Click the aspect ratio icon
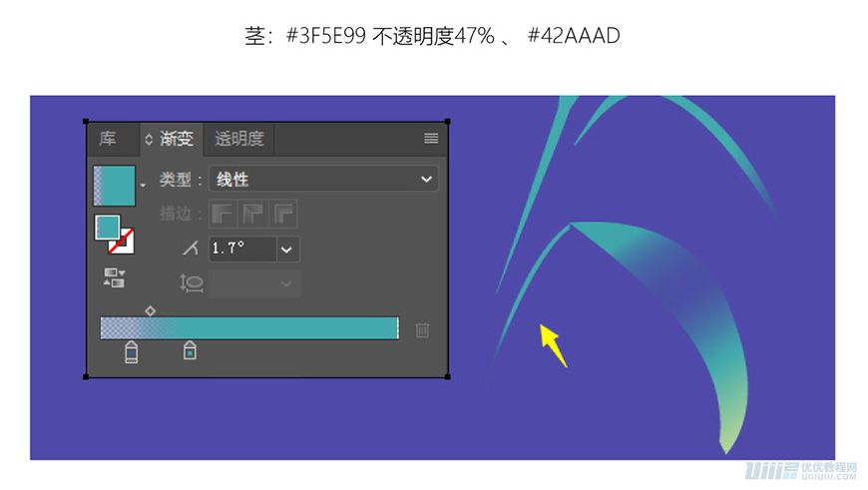868x490 pixels. [191, 283]
